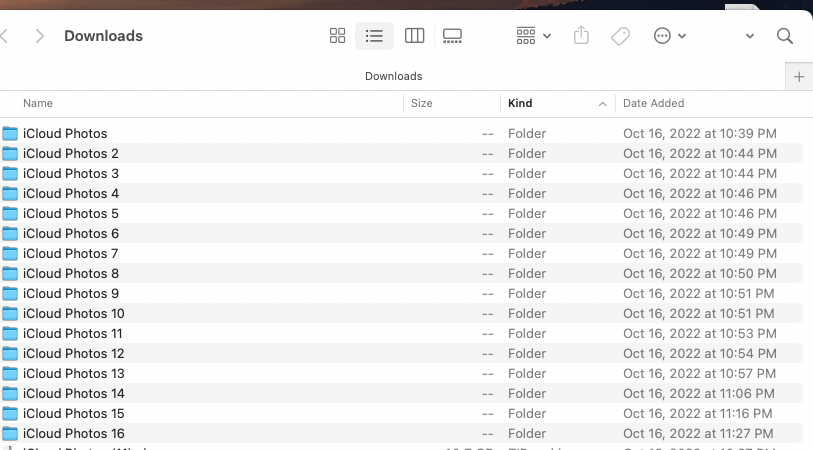The height and width of the screenshot is (450, 813).
Task: Click date "Oct 16, 2022 at 10:53 PM"
Action: pos(699,333)
